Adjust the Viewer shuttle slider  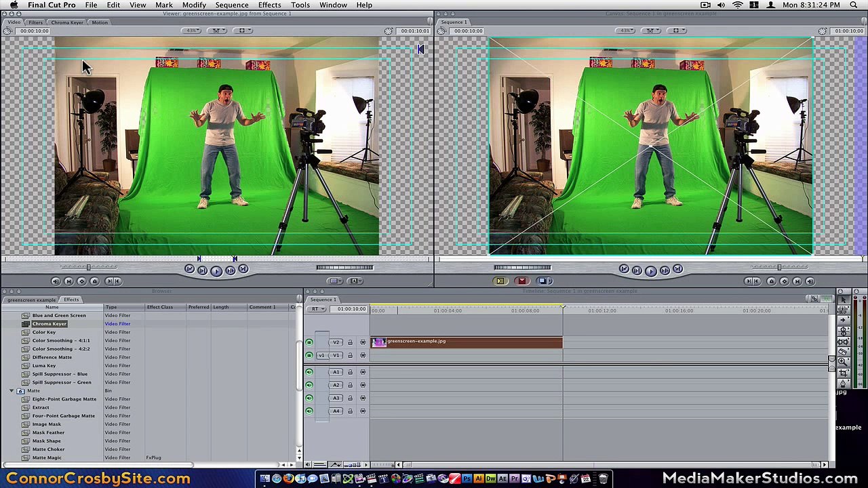(x=88, y=267)
